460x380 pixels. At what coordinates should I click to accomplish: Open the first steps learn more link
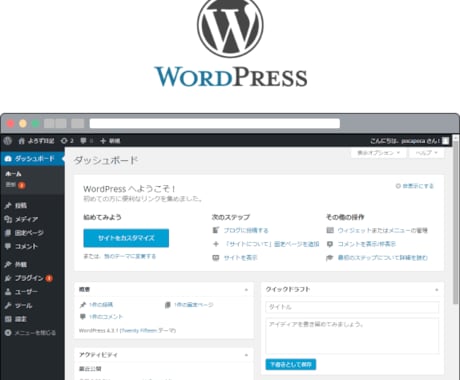pyautogui.click(x=383, y=258)
